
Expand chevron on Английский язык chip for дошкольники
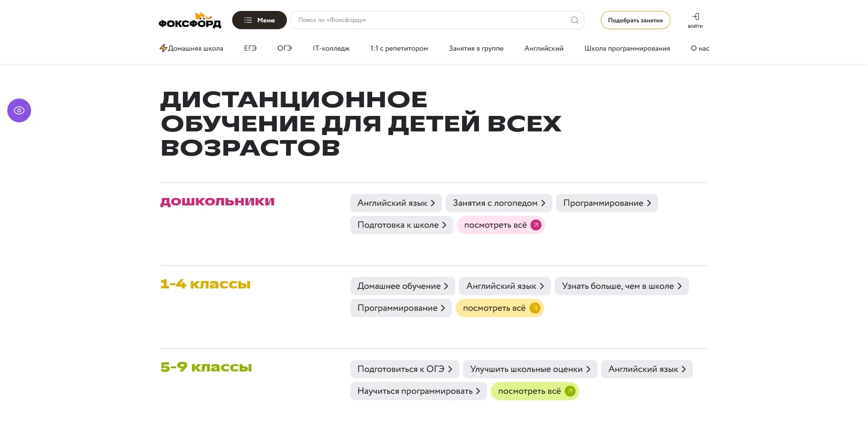tap(432, 203)
